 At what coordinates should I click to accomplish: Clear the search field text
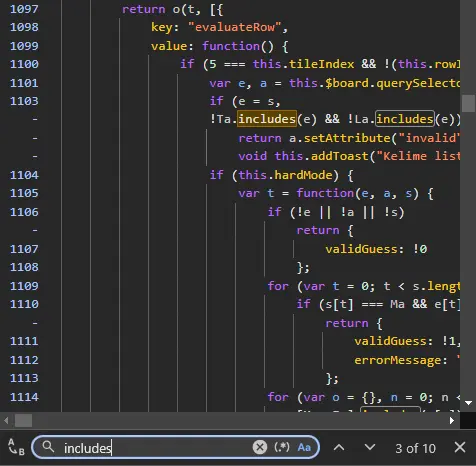(x=260, y=447)
